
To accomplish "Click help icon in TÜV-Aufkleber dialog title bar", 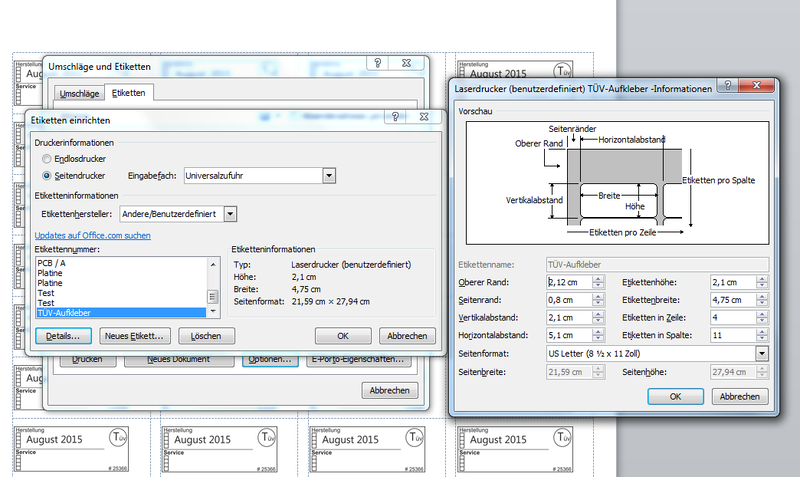I will tap(741, 89).
